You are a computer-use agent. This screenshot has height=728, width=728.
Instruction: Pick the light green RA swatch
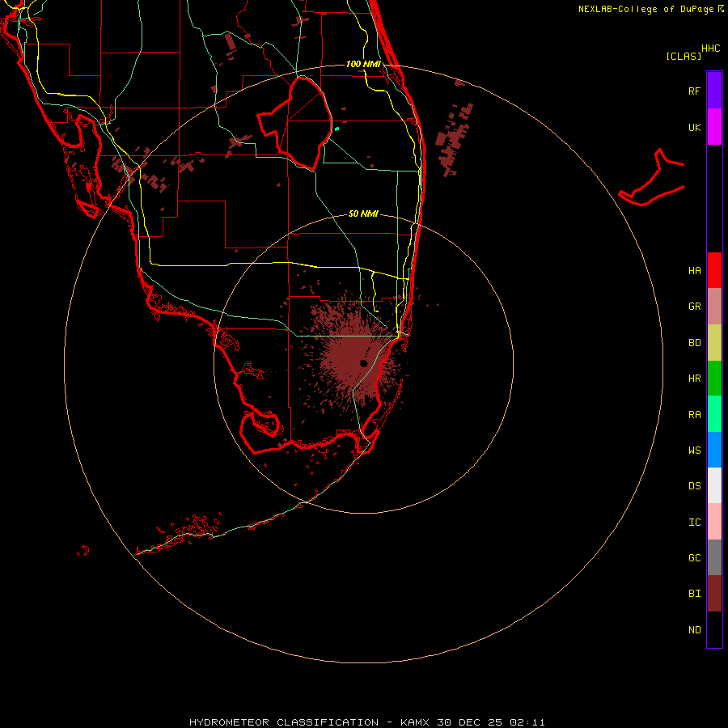coord(714,414)
